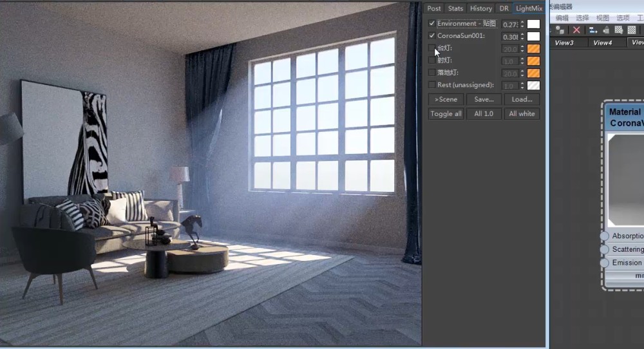Disable the Environment light checkbox

(431, 24)
